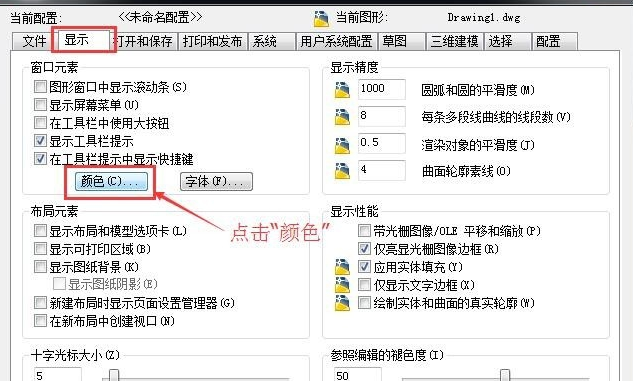
Task: Check 显示可打印区域 option
Action: pyautogui.click(x=40, y=249)
